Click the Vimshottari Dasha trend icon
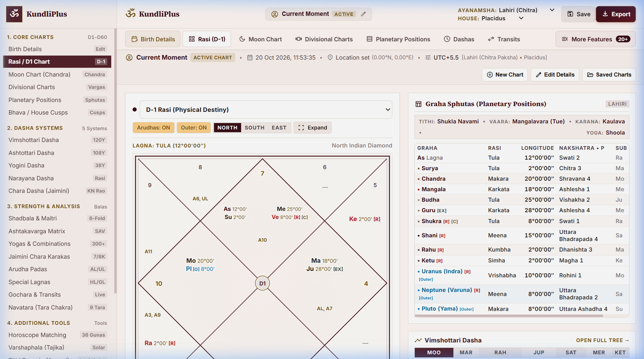This screenshot has width=644, height=359. click(x=419, y=340)
